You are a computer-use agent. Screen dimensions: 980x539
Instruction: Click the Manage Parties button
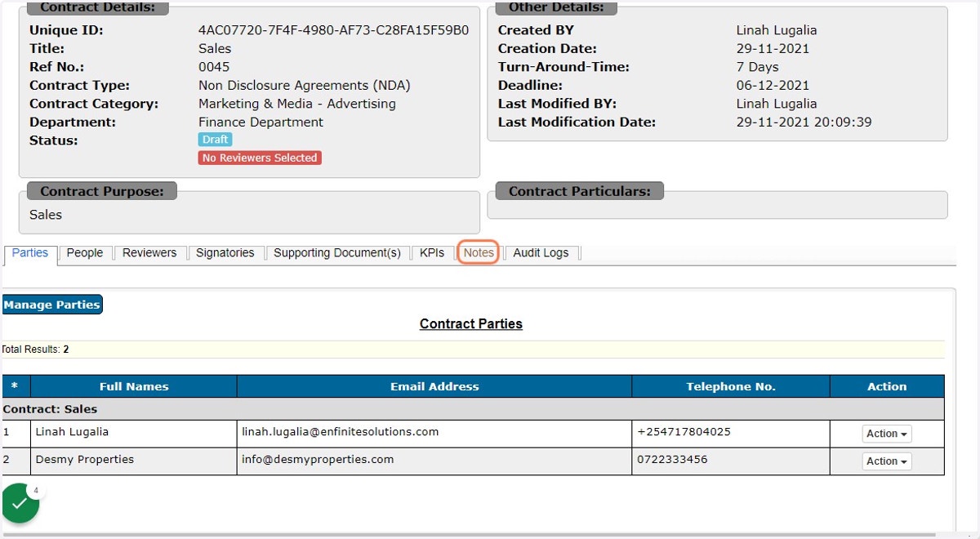[52, 305]
